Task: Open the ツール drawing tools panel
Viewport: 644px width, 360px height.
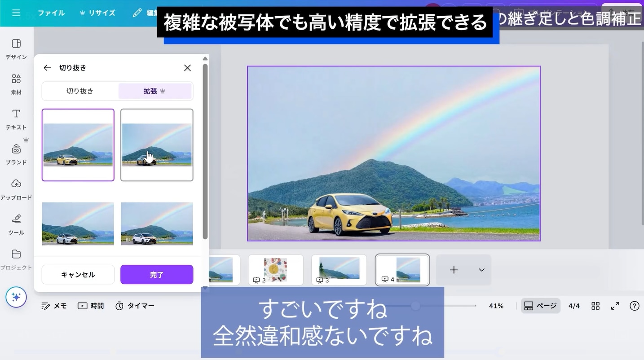Action: coord(16,224)
